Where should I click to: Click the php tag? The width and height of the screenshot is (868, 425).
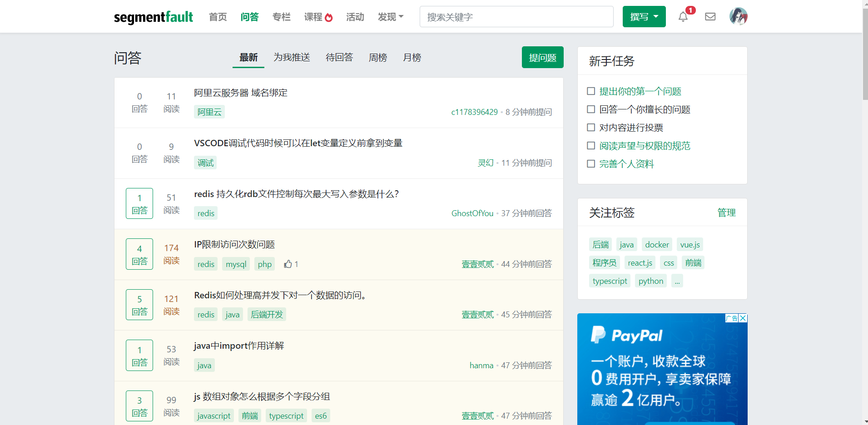265,264
